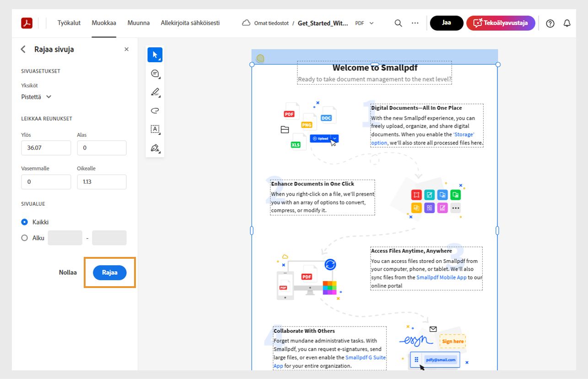Activate the text box tool
The image size is (588, 379).
tap(155, 129)
